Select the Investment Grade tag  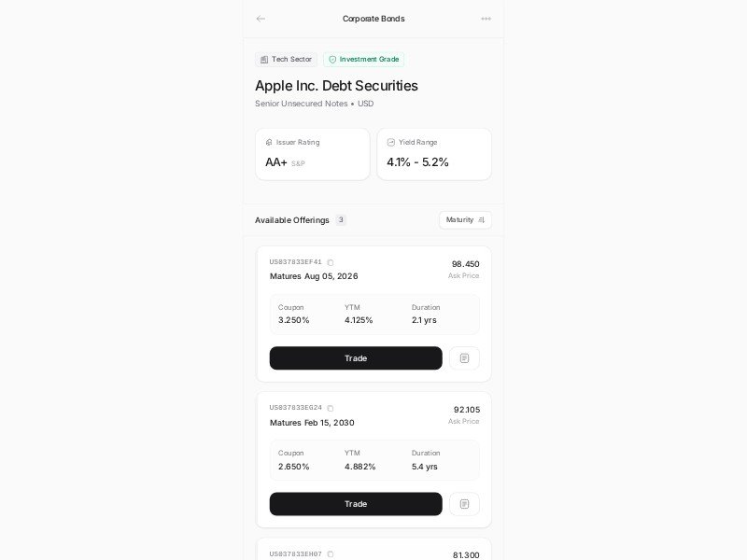coord(364,60)
